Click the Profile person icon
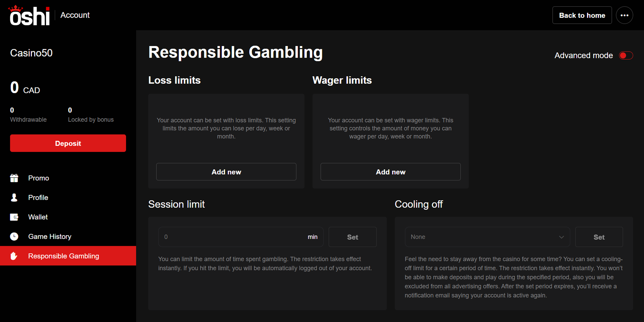The image size is (644, 322). coord(14,197)
